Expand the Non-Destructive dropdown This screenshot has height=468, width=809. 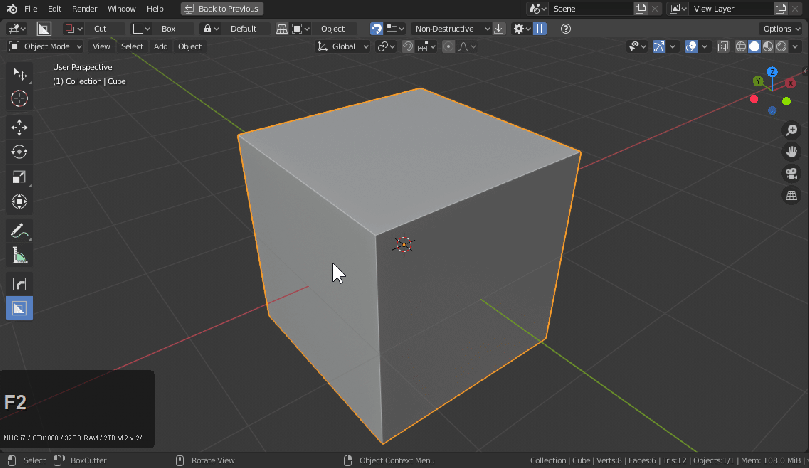click(452, 29)
